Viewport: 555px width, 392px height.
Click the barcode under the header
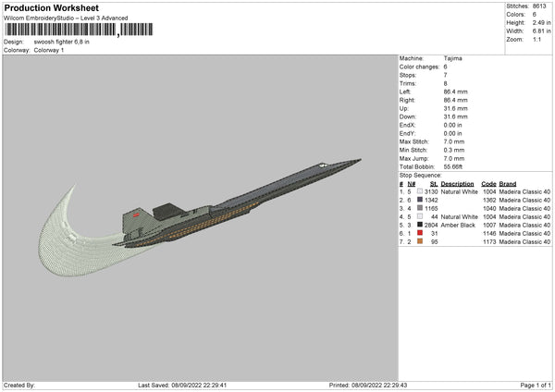(79, 30)
